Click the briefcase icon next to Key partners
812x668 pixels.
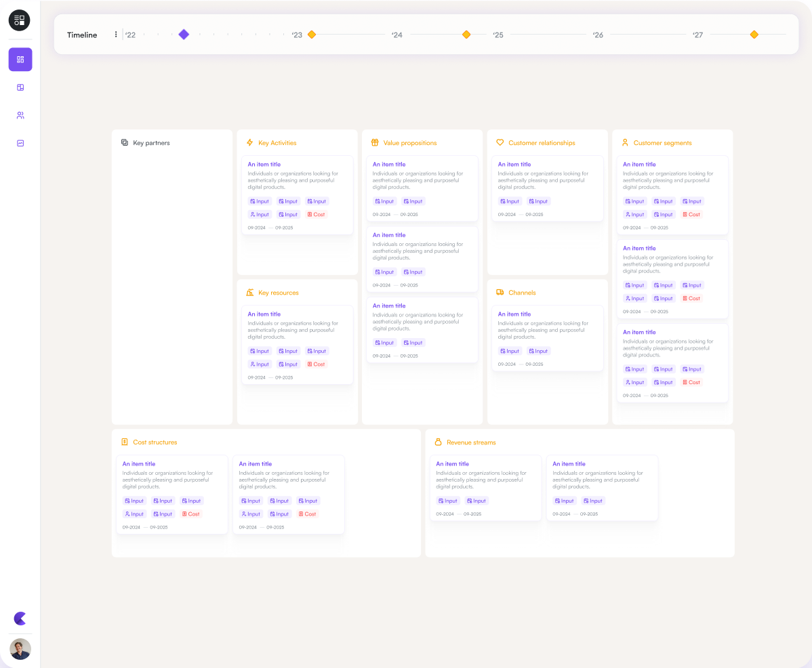coord(124,143)
